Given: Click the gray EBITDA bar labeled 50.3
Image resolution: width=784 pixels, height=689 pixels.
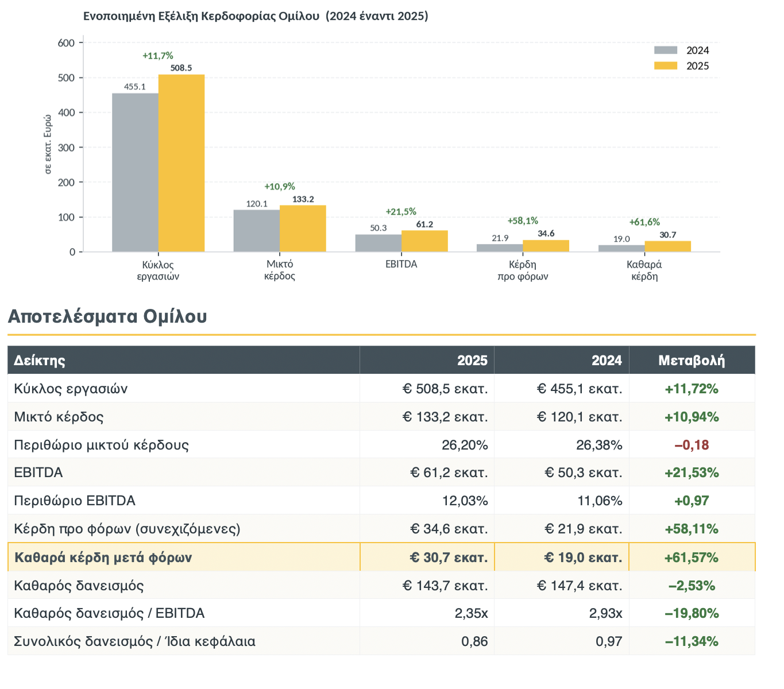Looking at the screenshot, I should [379, 243].
